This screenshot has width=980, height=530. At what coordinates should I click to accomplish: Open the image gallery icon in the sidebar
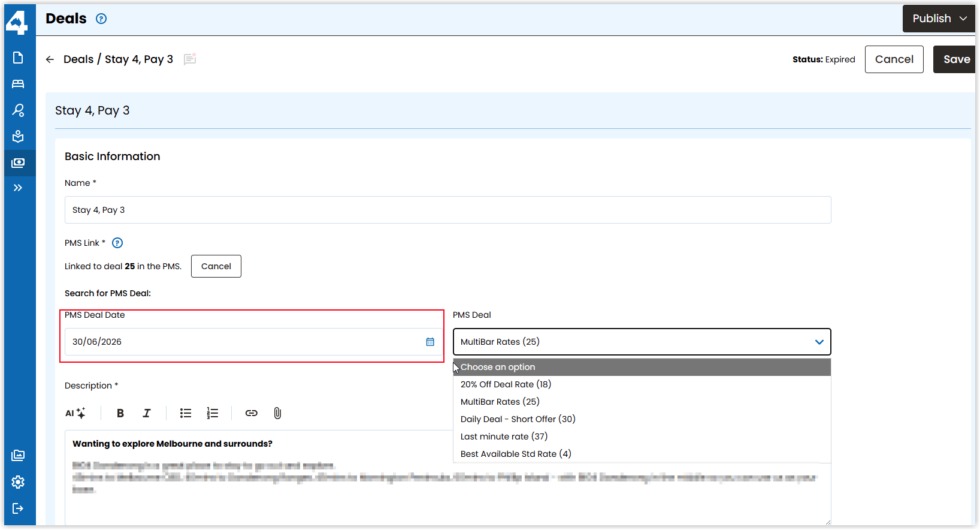[18, 456]
